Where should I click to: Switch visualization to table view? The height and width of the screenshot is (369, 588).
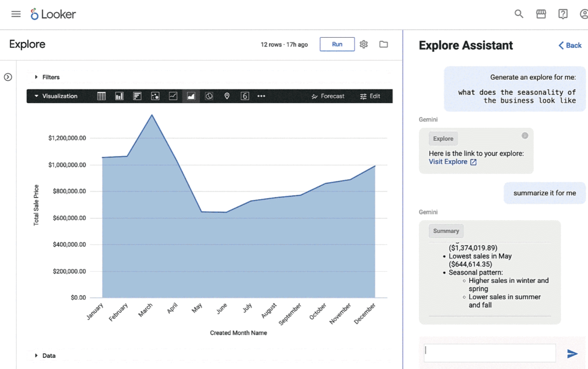(101, 96)
